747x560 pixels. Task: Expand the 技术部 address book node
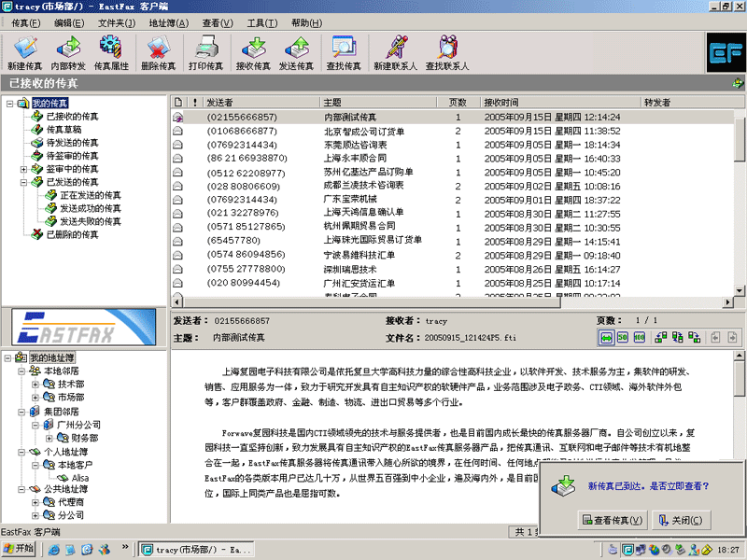click(35, 386)
